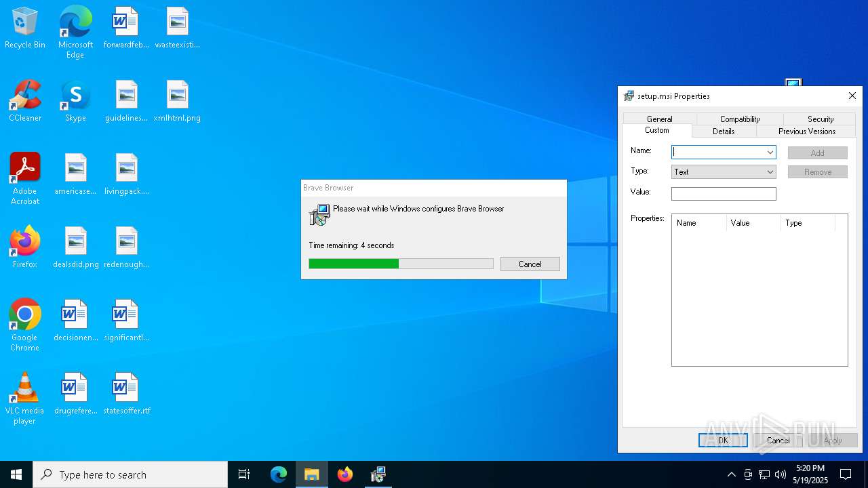The width and height of the screenshot is (868, 488).
Task: Close the setup.msi Properties dialog
Action: 852,96
